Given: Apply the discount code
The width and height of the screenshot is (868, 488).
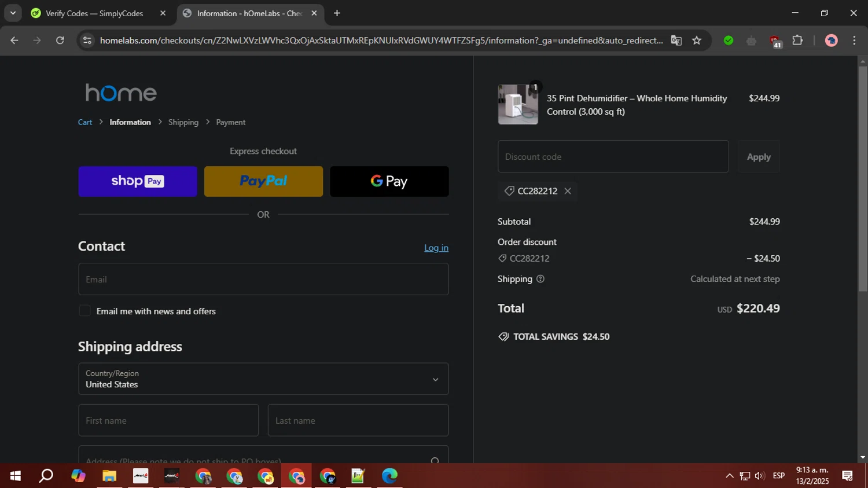Looking at the screenshot, I should (759, 156).
